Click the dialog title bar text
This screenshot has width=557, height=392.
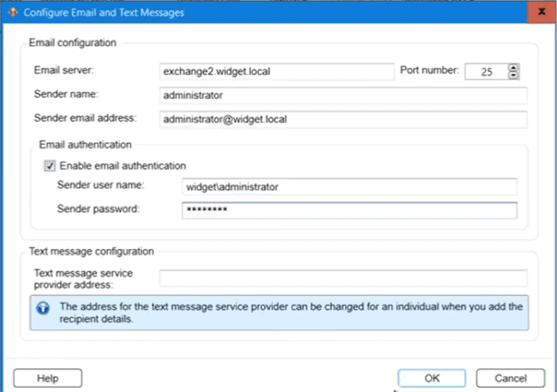pyautogui.click(x=104, y=13)
